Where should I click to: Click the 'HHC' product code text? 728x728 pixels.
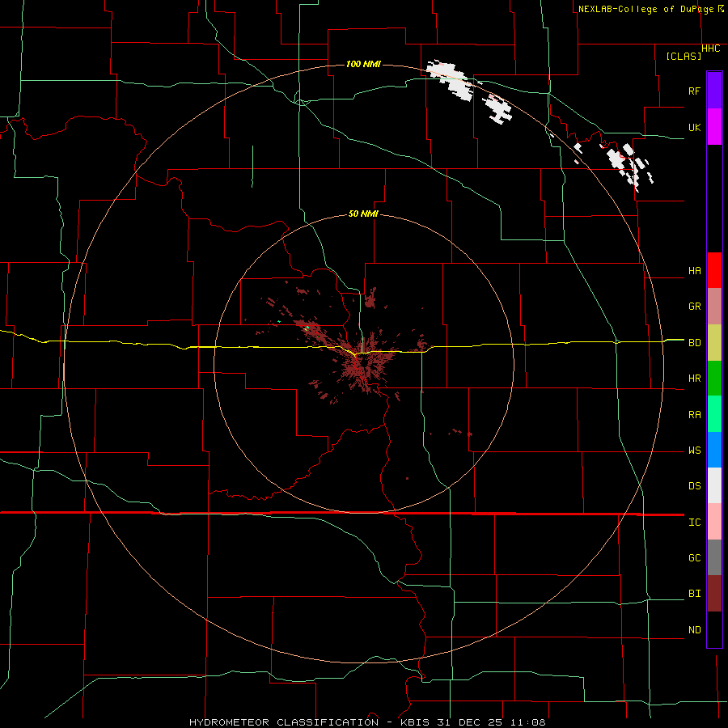point(710,49)
